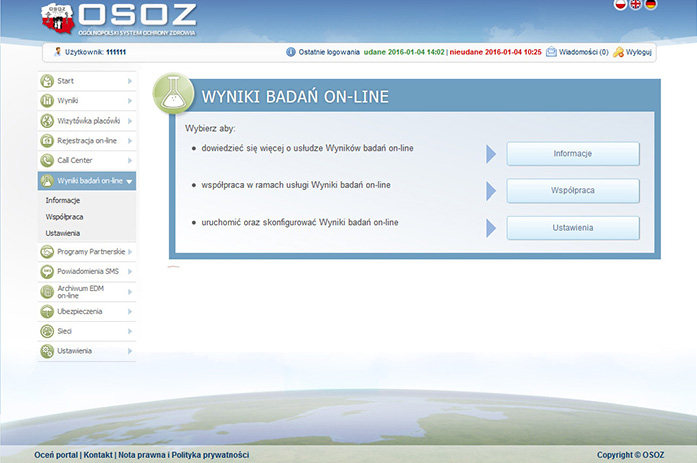Expand the Archiwum EDM on-line arrow

point(130,292)
